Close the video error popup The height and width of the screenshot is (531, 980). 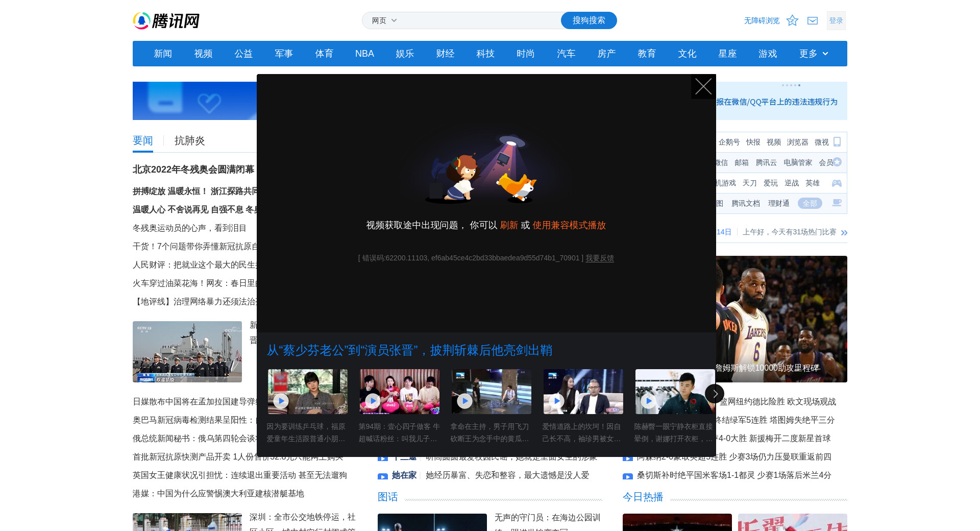pyautogui.click(x=703, y=87)
